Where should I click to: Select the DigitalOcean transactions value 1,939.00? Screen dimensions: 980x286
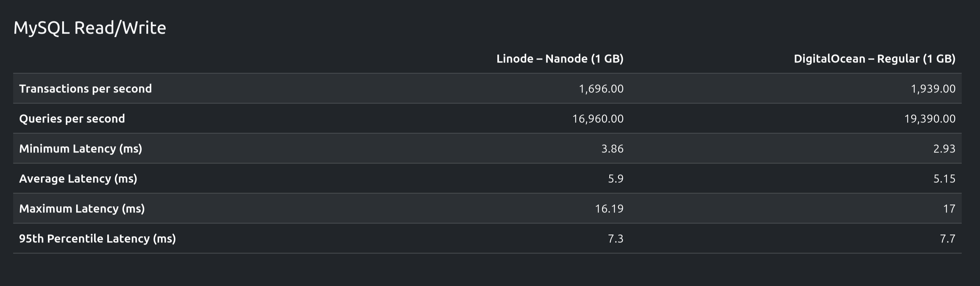(x=933, y=89)
